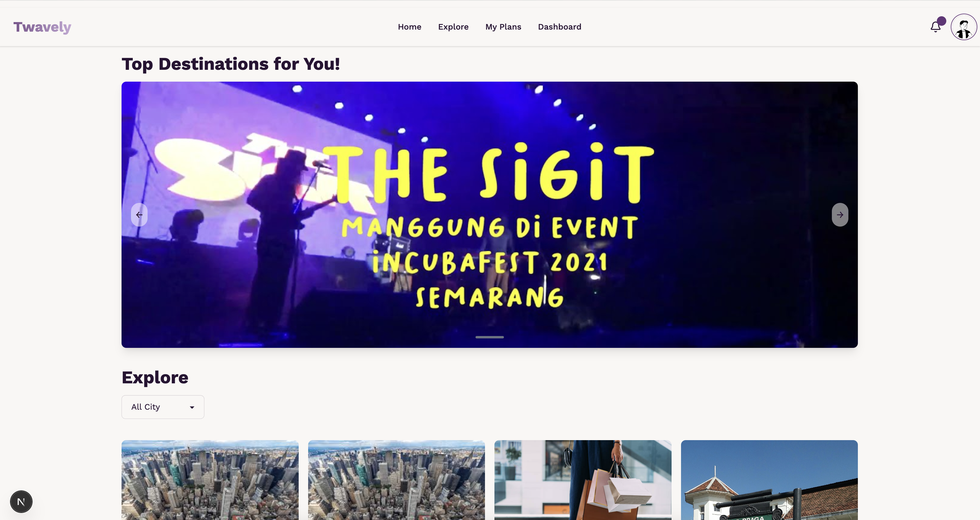
Task: Click the Explore section heading
Action: 155,377
